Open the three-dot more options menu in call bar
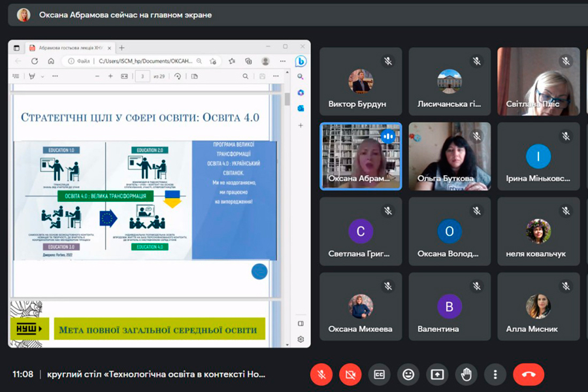This screenshot has width=588, height=392. (495, 374)
